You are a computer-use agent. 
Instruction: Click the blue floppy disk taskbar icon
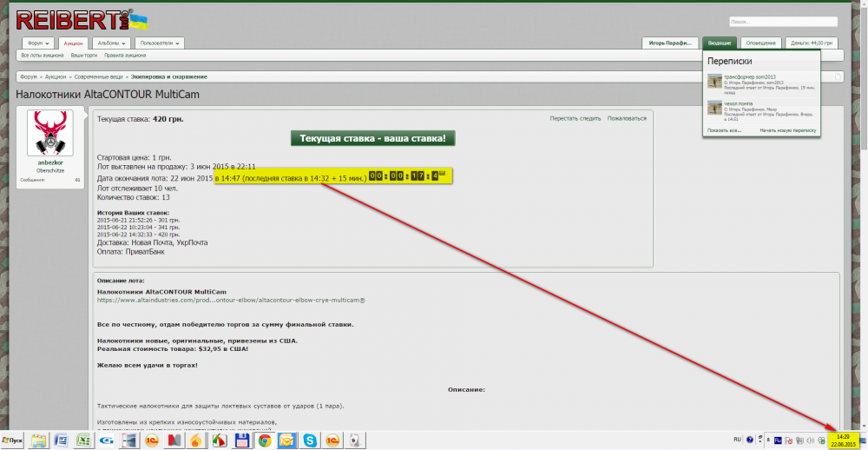tap(242, 440)
